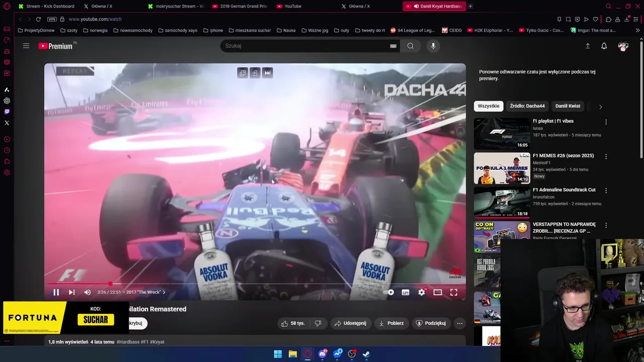The image size is (644, 362).
Task: Switch to mokrysuchar Stream tab
Action: click(176, 6)
